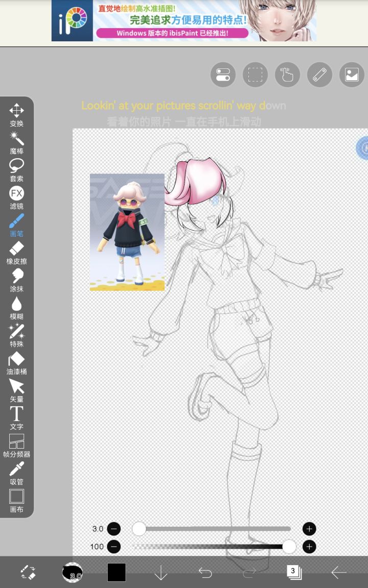The height and width of the screenshot is (588, 368).
Task: Increase brush thickness with plus button
Action: click(x=309, y=529)
